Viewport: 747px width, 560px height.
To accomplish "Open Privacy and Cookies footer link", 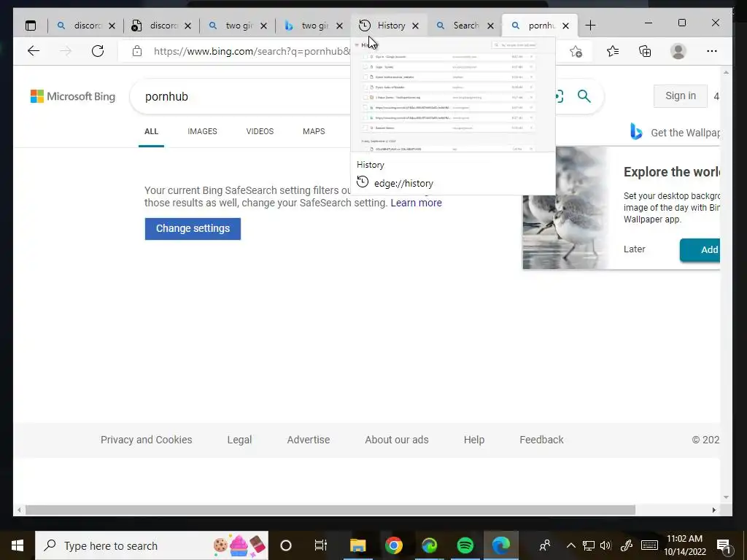I will 146,440.
